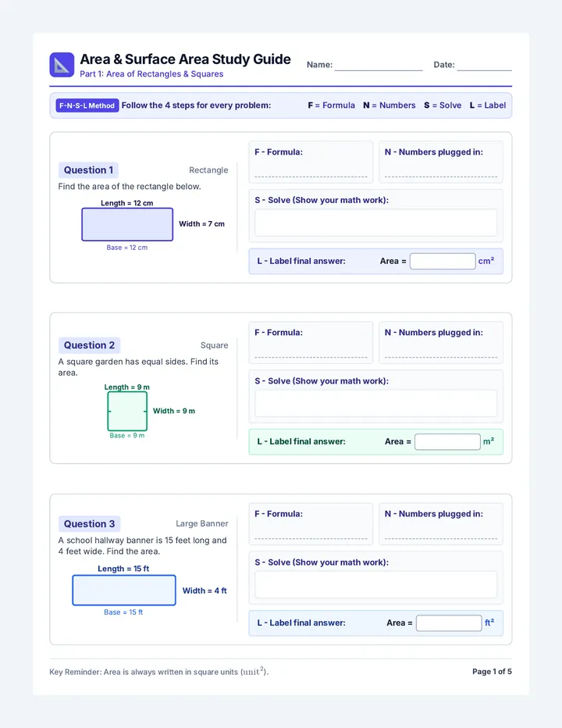Click the F-N-S-L Method badge
This screenshot has height=728, width=562.
click(x=87, y=105)
